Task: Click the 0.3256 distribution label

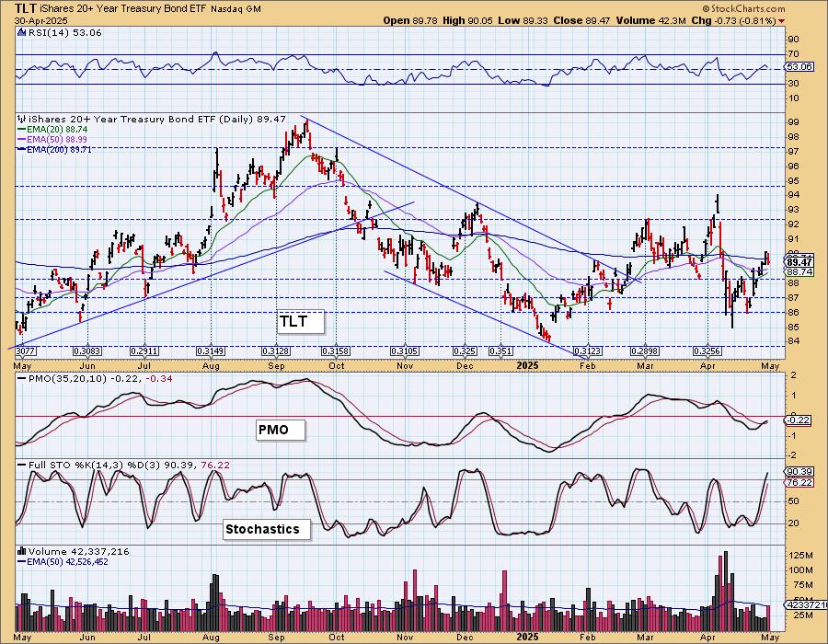Action: pyautogui.click(x=707, y=351)
